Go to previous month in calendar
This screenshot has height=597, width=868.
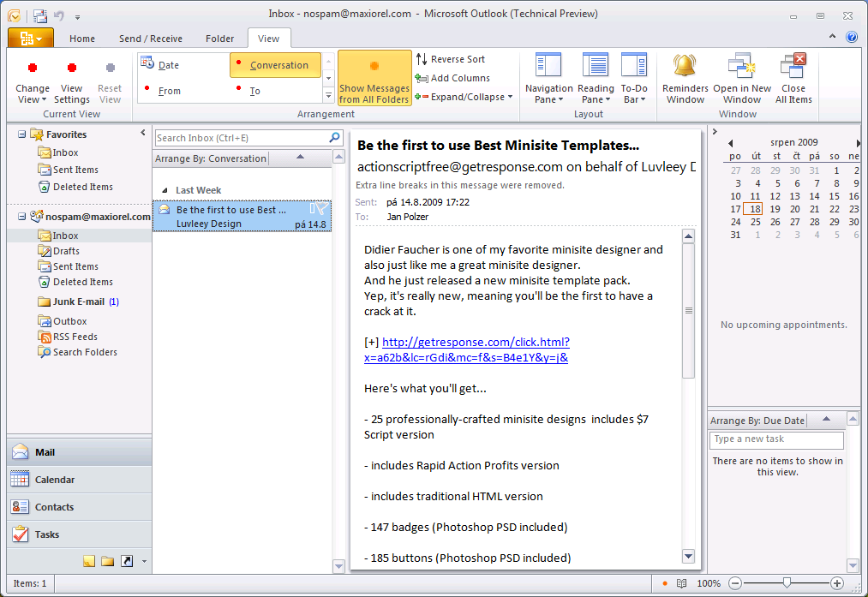coord(730,143)
